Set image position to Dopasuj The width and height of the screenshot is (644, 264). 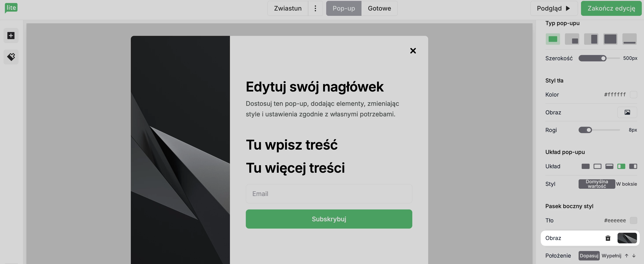tap(589, 256)
